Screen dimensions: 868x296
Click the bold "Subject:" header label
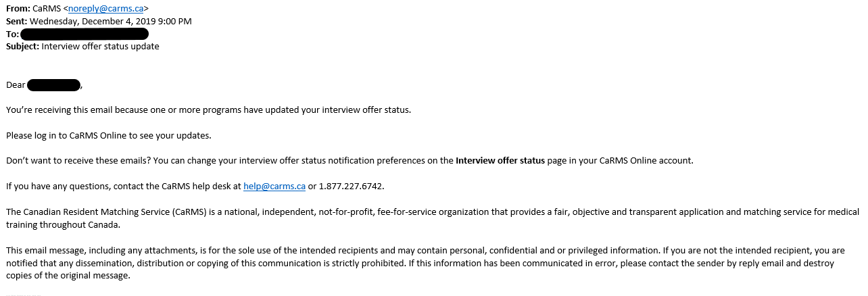pos(22,47)
